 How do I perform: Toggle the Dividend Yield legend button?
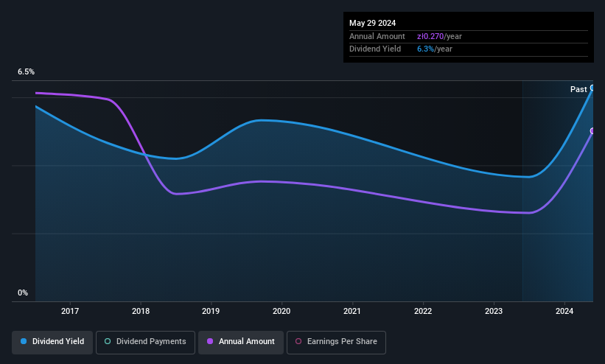(x=52, y=343)
